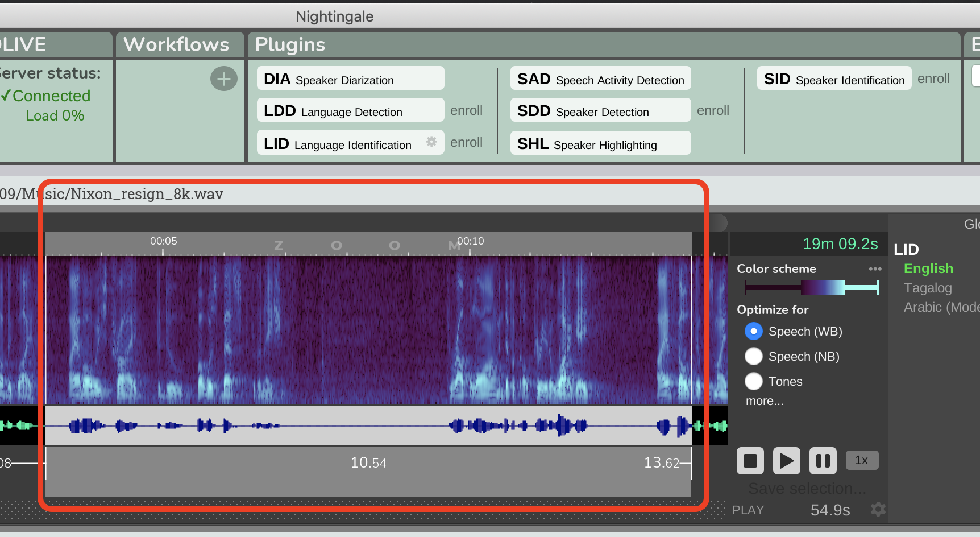The image size is (980, 537).
Task: Adjust the Color scheme gradient slider
Action: pyautogui.click(x=810, y=288)
